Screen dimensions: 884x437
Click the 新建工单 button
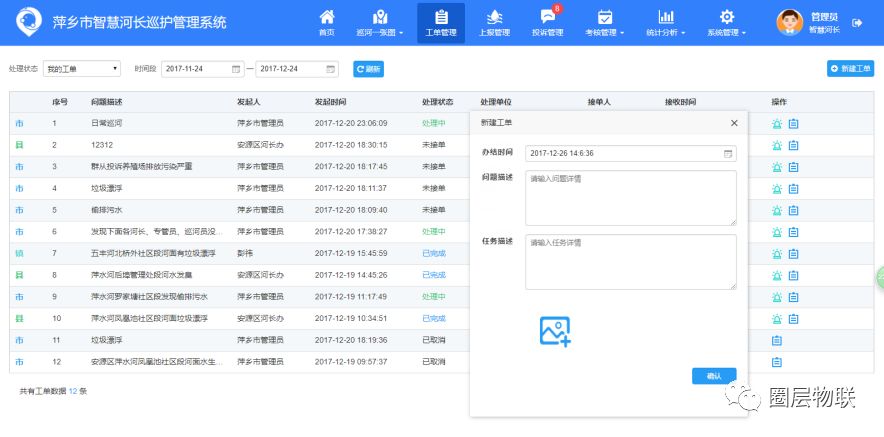pyautogui.click(x=850, y=68)
